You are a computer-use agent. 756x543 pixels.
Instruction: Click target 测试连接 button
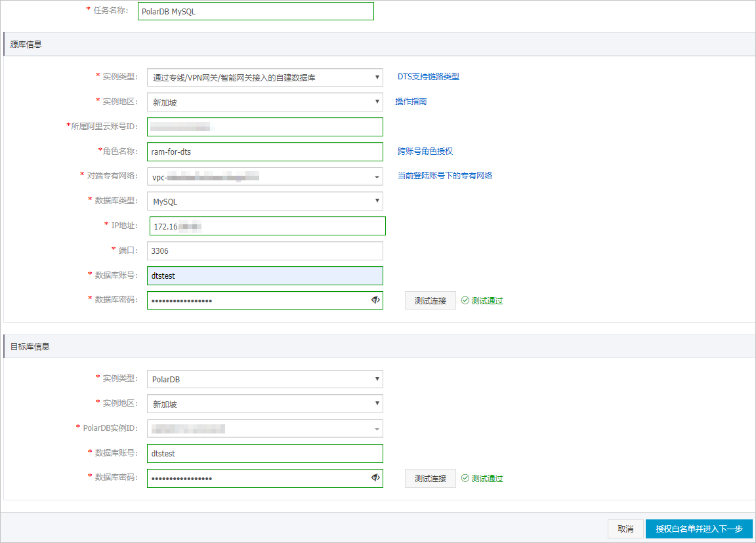click(430, 479)
